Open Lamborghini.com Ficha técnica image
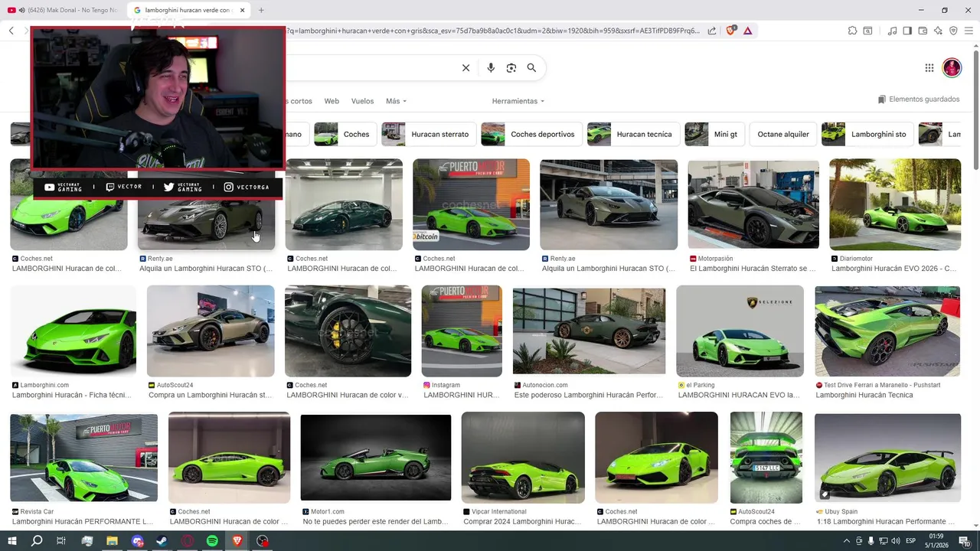The height and width of the screenshot is (551, 980). click(73, 331)
